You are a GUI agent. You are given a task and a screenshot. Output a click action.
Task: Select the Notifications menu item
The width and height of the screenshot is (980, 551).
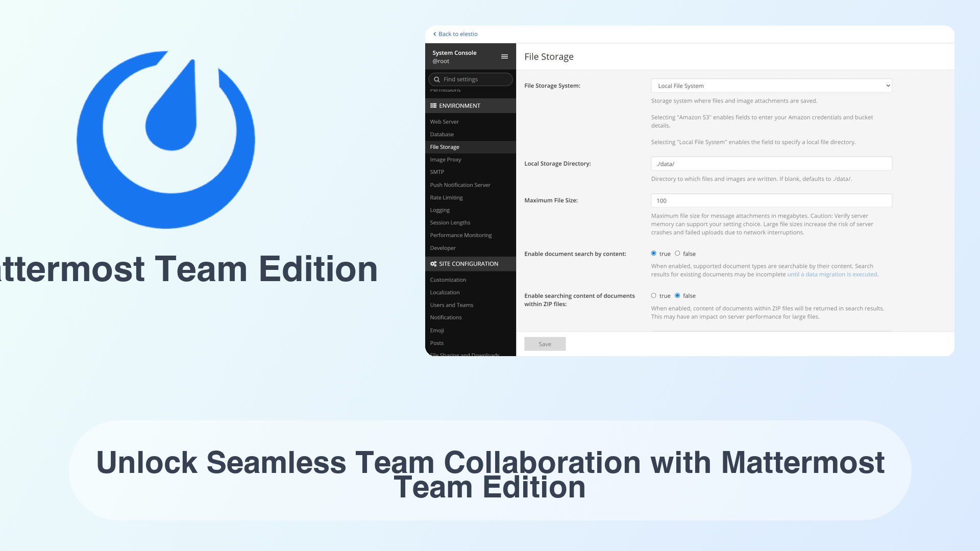(446, 317)
